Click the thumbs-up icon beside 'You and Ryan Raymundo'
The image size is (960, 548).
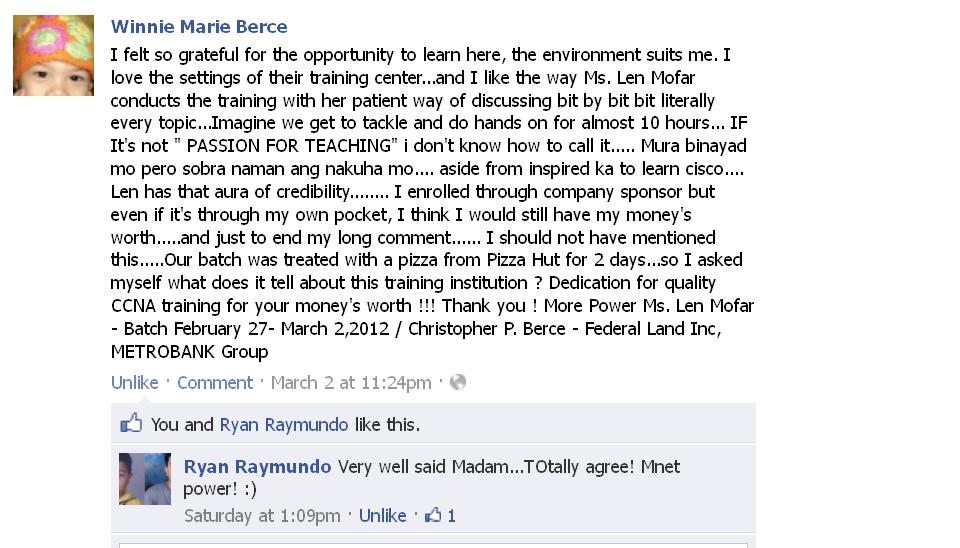(131, 424)
